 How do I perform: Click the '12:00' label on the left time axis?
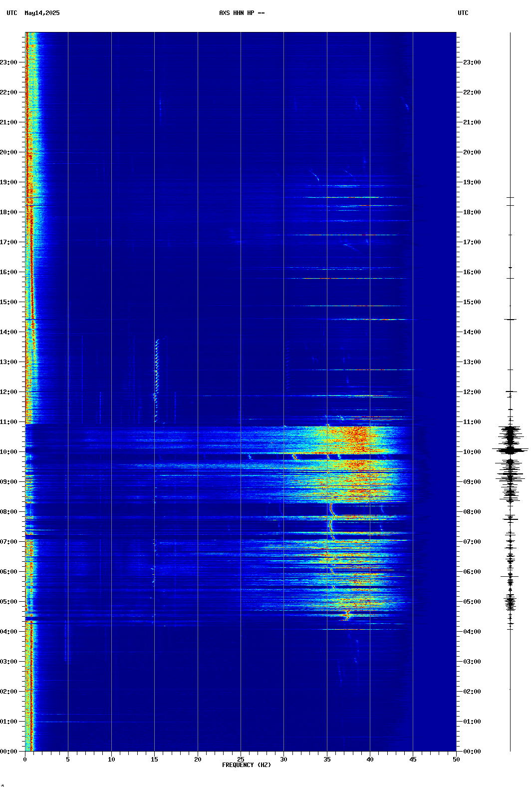pyautogui.click(x=8, y=392)
